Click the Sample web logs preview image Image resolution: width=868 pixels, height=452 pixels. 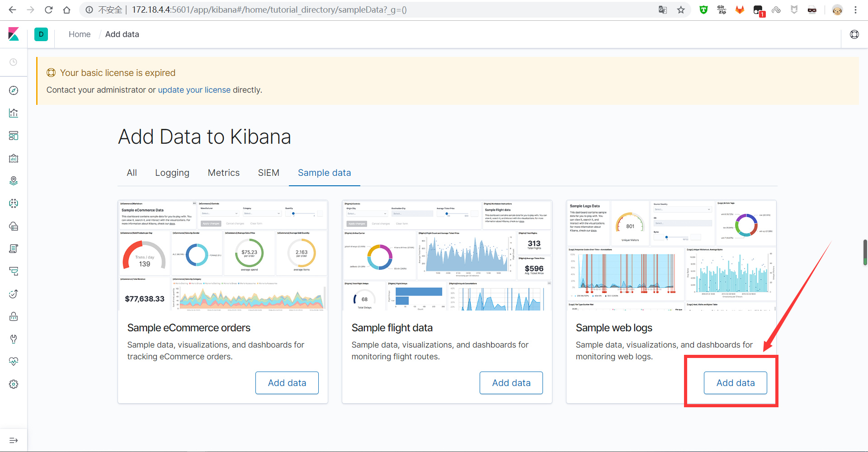pyautogui.click(x=671, y=255)
